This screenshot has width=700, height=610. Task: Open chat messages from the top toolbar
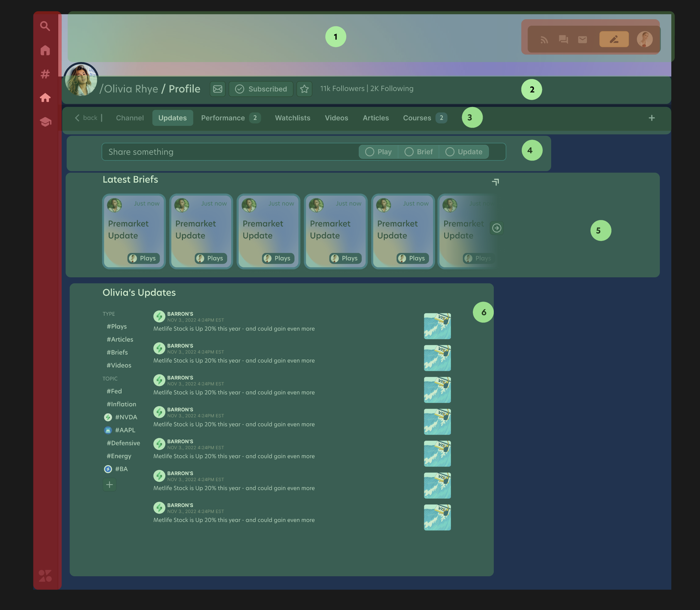(x=563, y=39)
